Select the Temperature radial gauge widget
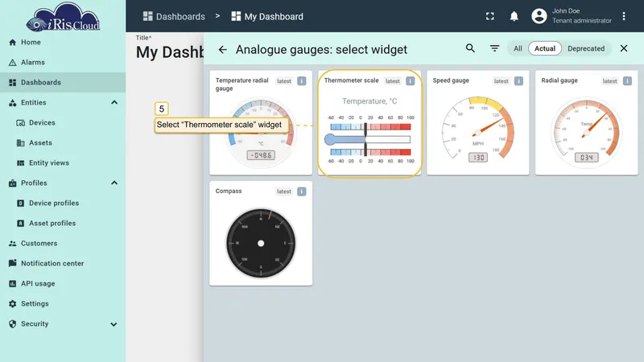The image size is (644, 362). [x=261, y=123]
